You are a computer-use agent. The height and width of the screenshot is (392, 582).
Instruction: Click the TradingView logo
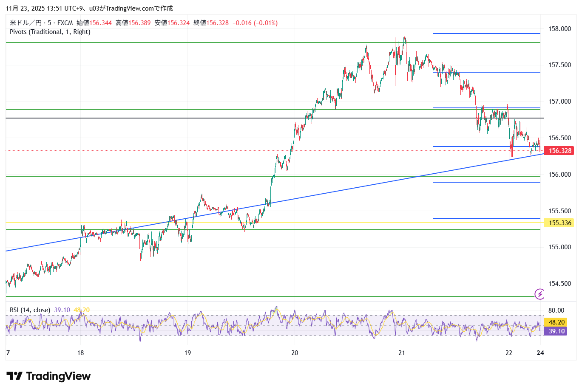point(48,376)
